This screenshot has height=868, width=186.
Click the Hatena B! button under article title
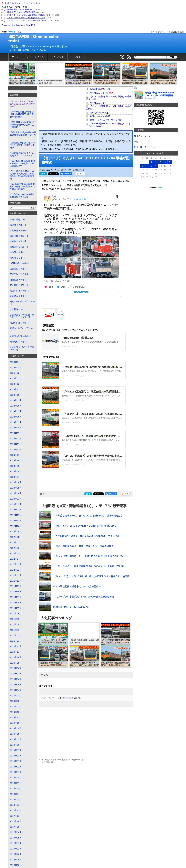43,174
